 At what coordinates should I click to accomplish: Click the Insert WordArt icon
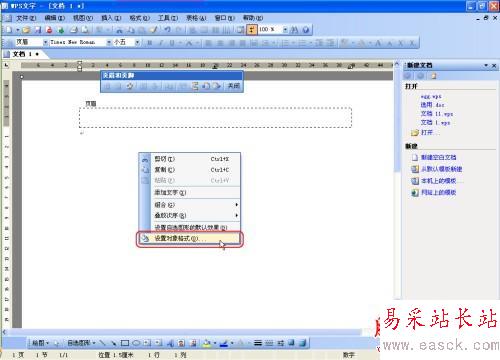(170, 343)
